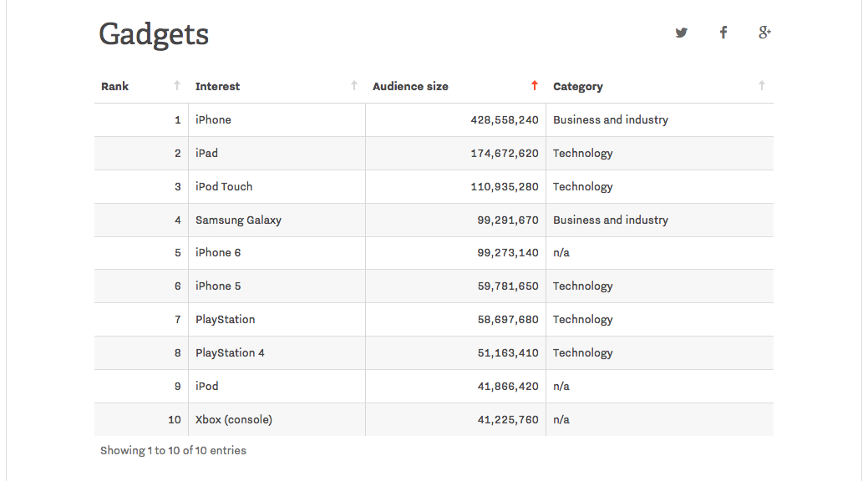Click the iPod Touch interest cell

click(x=224, y=187)
